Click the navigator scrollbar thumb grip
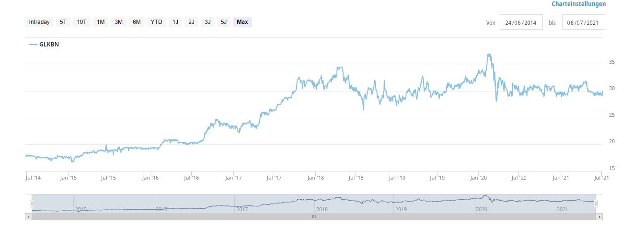The height and width of the screenshot is (227, 644). pos(314,216)
